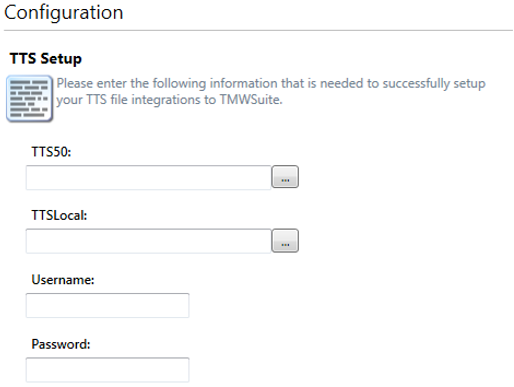Click the words 'successfully setup' in the instructions

pos(434,83)
